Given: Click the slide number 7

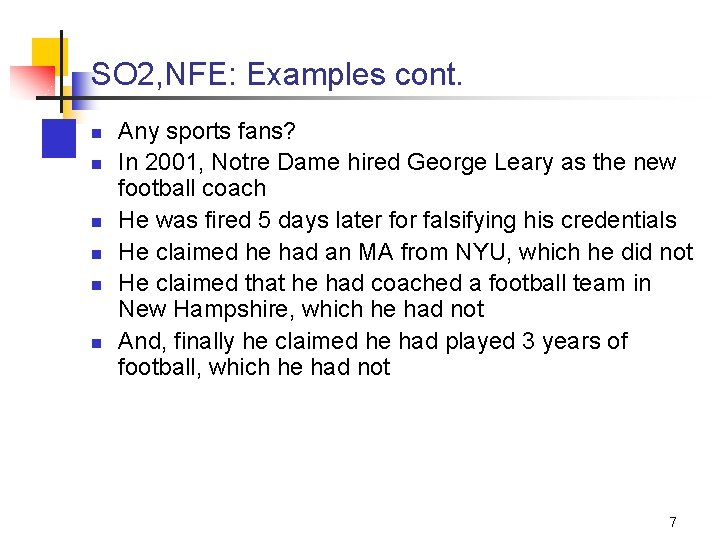Looking at the screenshot, I should click(x=673, y=522).
